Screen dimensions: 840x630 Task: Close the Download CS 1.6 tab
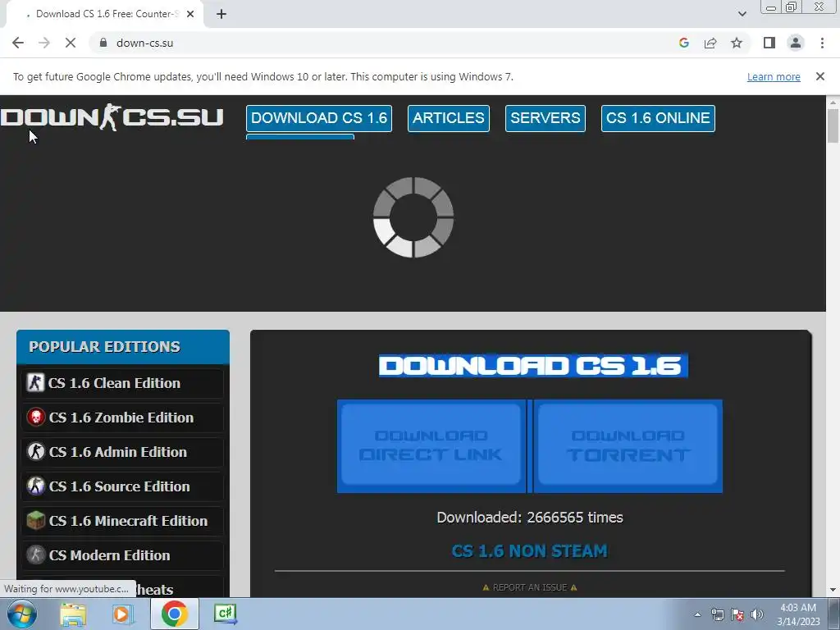[x=190, y=14]
